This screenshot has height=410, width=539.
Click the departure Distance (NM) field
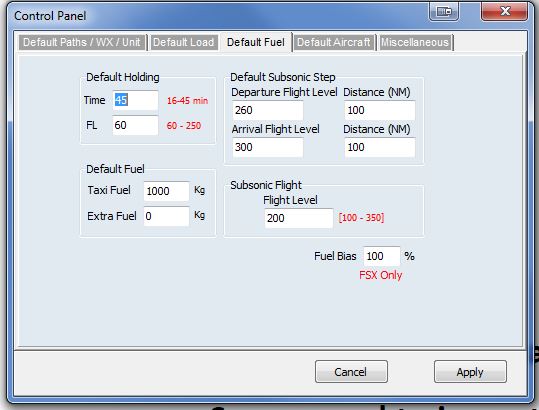tap(380, 110)
